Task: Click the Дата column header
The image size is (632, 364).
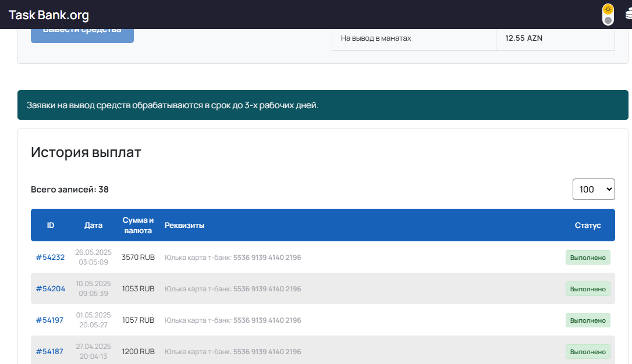Action: [93, 226]
